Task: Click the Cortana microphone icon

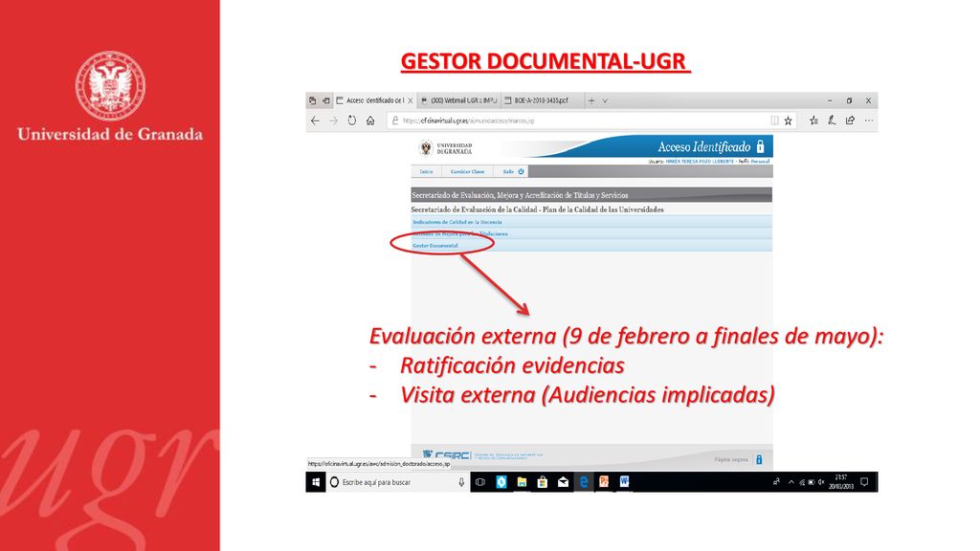Action: [461, 482]
